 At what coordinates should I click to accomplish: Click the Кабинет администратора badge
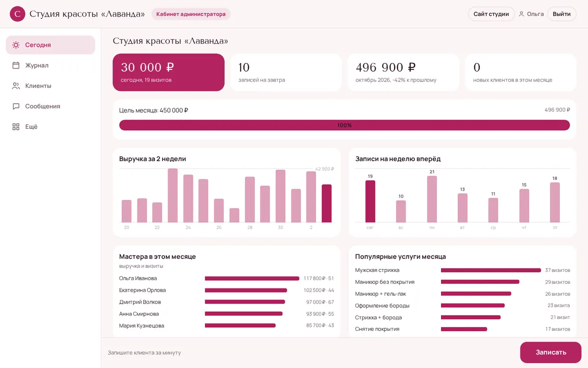point(191,14)
